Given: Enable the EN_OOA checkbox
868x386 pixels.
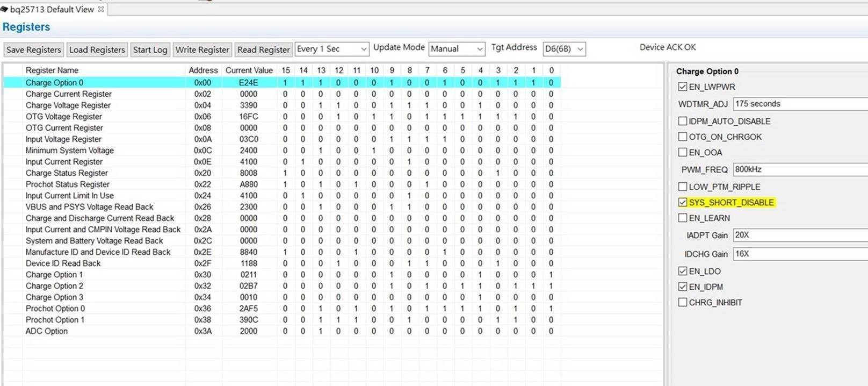Looking at the screenshot, I should (683, 152).
